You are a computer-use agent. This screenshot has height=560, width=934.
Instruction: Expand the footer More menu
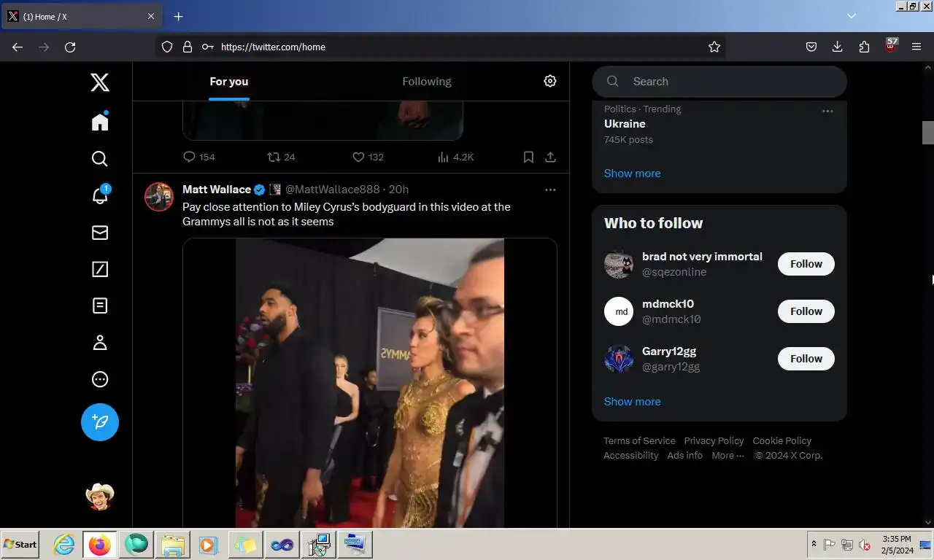coord(728,456)
